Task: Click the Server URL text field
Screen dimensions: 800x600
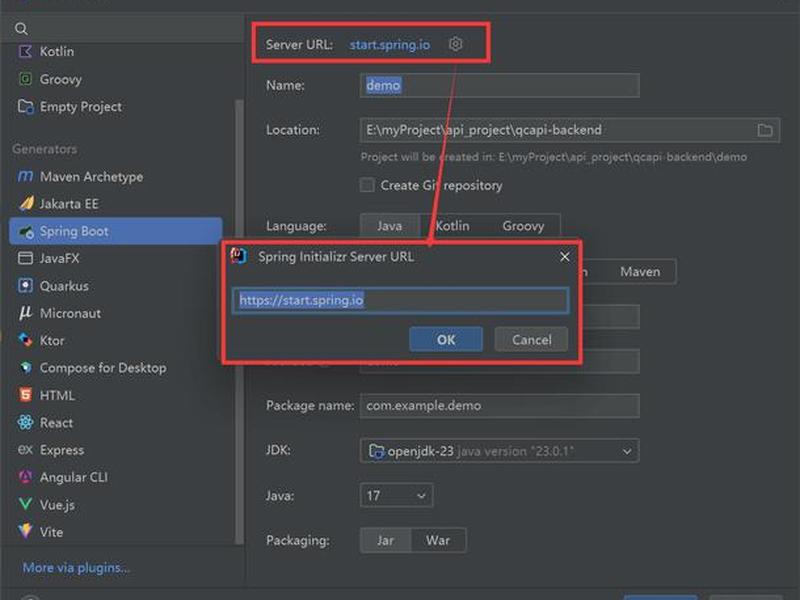Action: coord(401,300)
